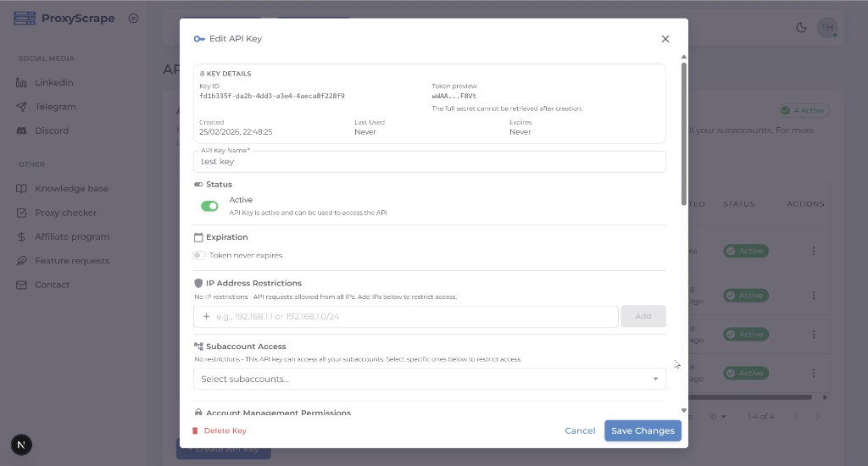
Task: Click the Feature requests rocket icon
Action: (x=21, y=261)
